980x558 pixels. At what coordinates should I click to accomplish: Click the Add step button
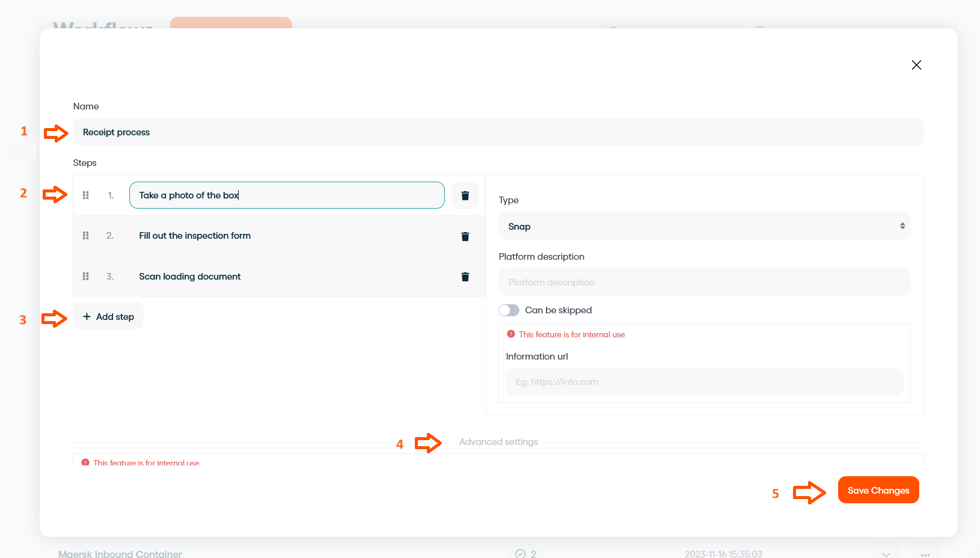coord(108,317)
